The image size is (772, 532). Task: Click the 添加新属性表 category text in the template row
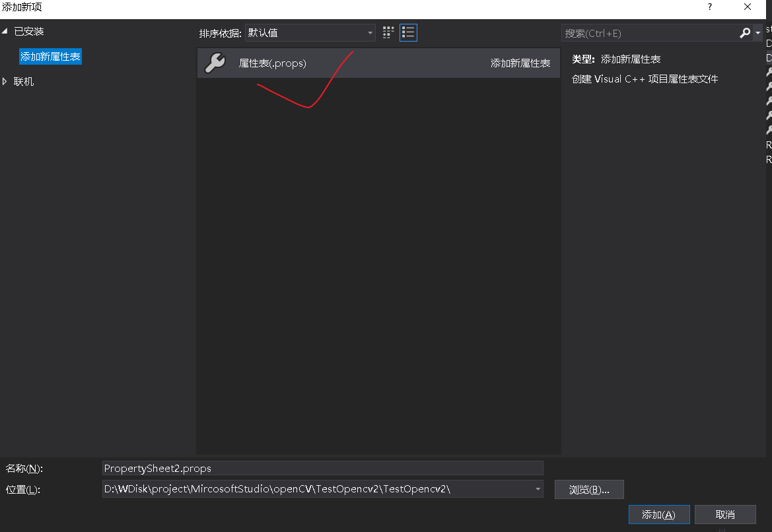520,63
